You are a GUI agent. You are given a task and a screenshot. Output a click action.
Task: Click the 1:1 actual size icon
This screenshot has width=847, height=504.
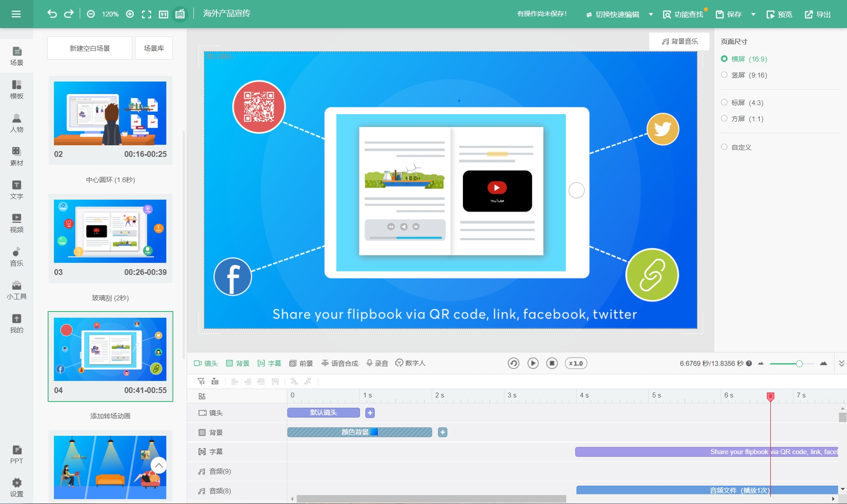[x=164, y=14]
